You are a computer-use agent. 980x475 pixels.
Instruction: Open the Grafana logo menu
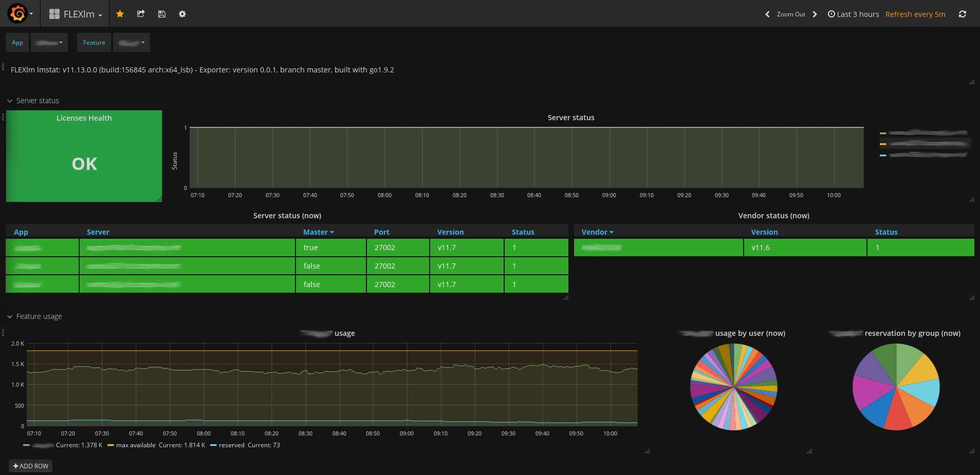pyautogui.click(x=20, y=14)
